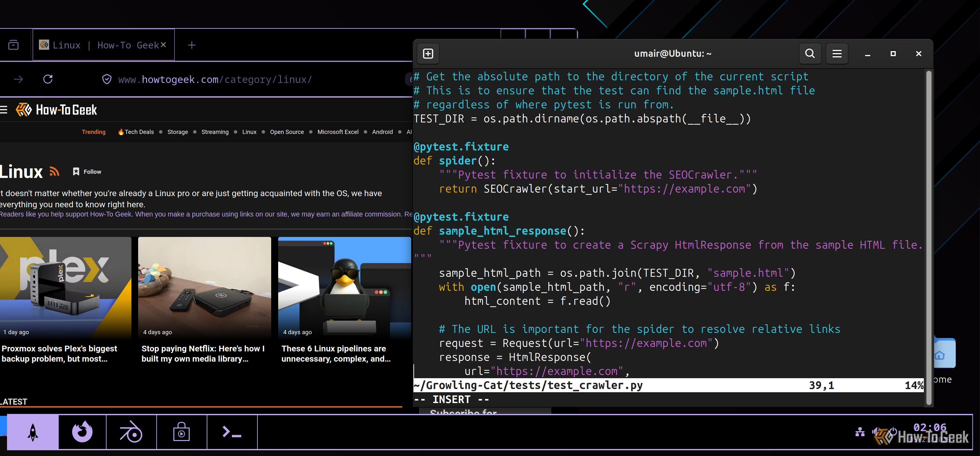Click the taskbar clock 02:06

click(930, 428)
